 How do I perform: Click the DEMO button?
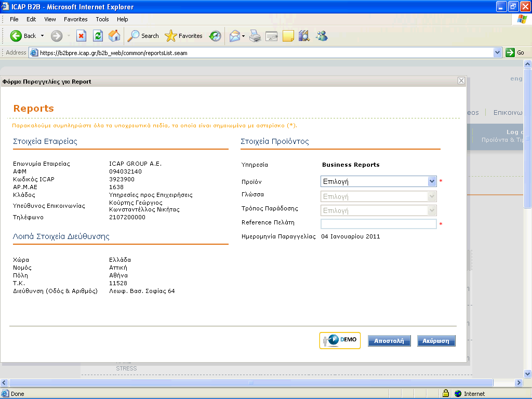340,340
